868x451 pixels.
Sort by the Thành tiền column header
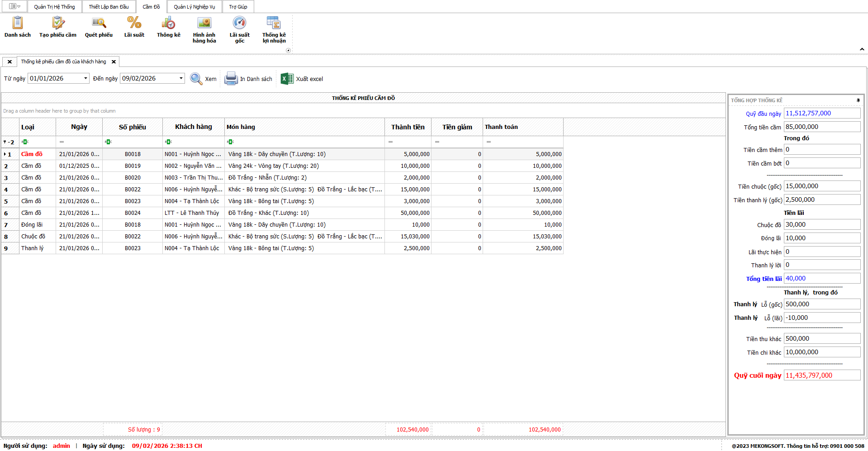click(408, 127)
